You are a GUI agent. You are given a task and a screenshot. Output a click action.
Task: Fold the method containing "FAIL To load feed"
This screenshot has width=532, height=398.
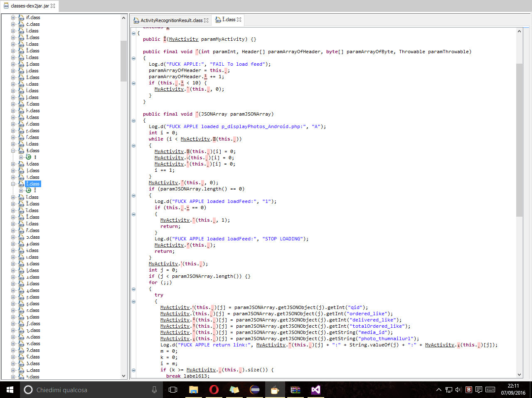pyautogui.click(x=134, y=58)
